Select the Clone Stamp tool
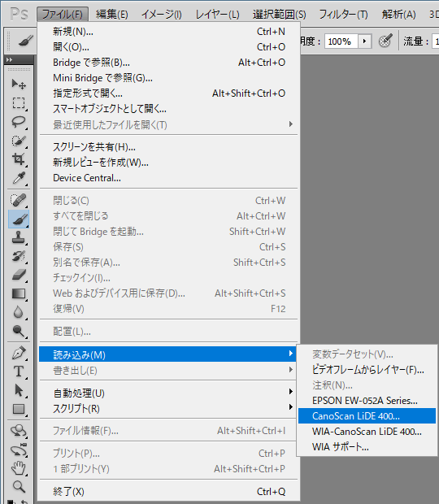This screenshot has width=439, height=504. point(19,237)
